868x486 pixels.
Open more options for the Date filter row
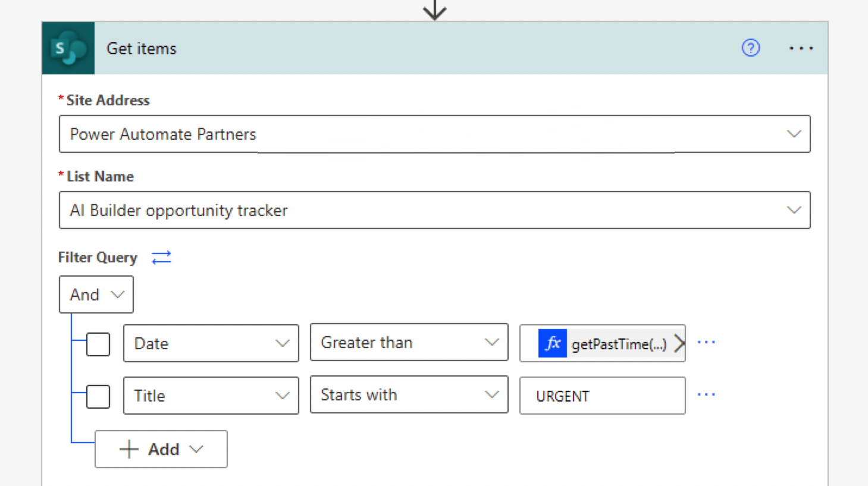[x=706, y=343]
